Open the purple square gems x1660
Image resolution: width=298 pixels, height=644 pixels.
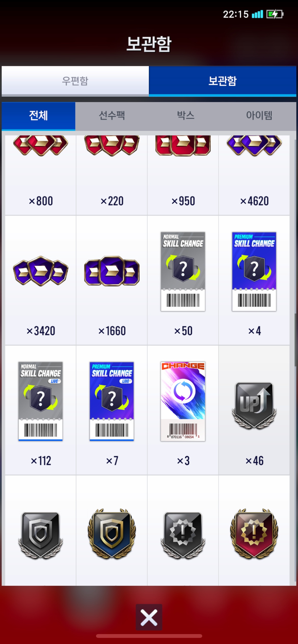point(112,280)
